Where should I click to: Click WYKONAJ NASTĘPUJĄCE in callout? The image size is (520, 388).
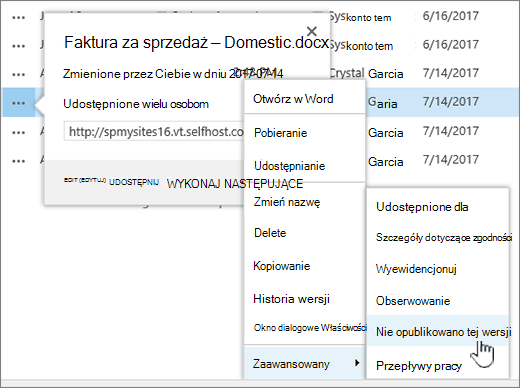(235, 184)
